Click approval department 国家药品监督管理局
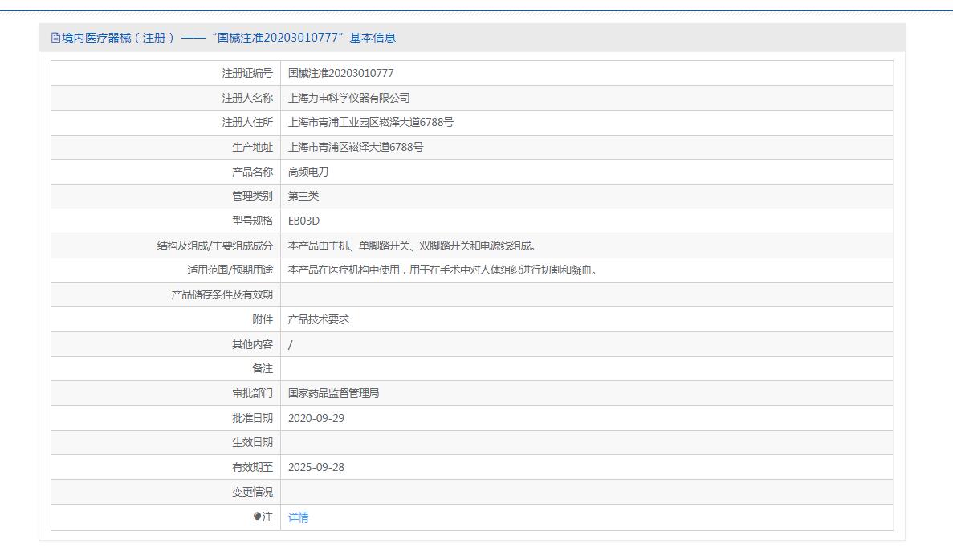 click(x=334, y=393)
